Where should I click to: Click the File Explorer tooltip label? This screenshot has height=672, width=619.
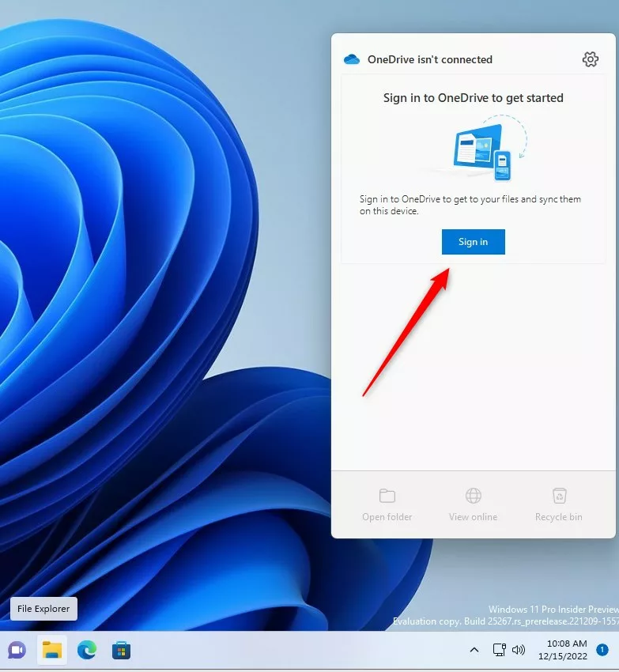pyautogui.click(x=43, y=609)
